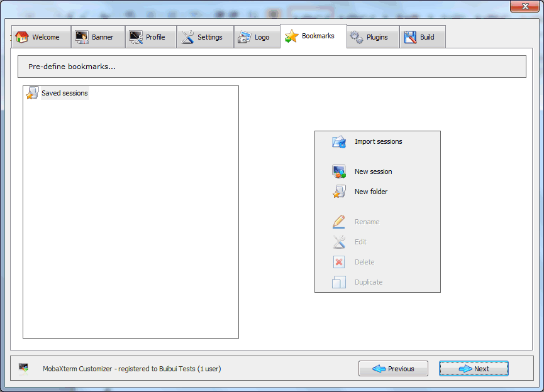Go back with the Previous button
544x392 pixels.
pyautogui.click(x=393, y=368)
